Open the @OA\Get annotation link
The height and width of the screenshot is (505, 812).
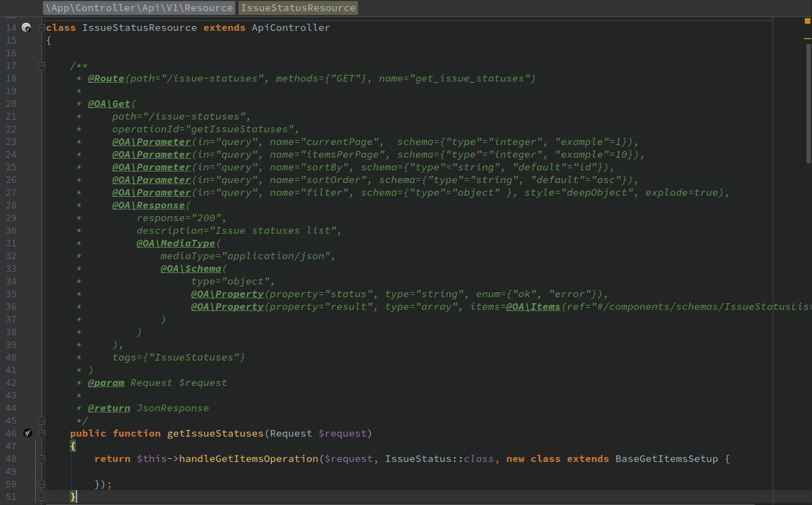click(109, 104)
